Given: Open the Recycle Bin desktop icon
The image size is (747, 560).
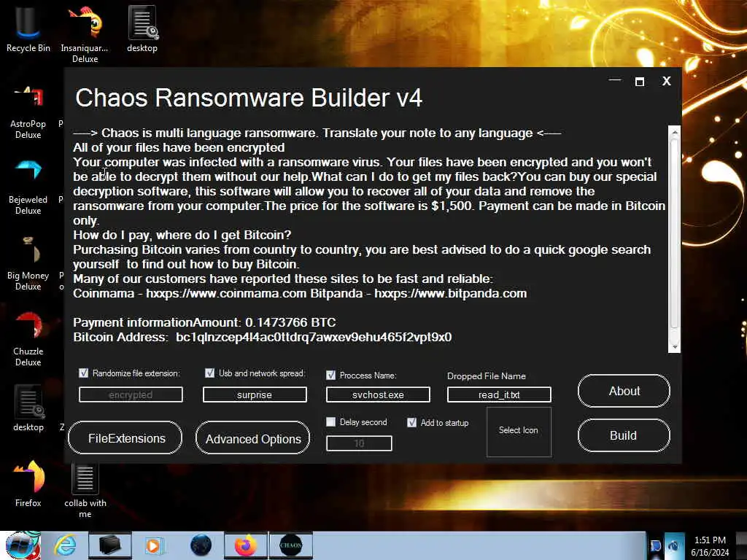Looking at the screenshot, I should coord(28,28).
